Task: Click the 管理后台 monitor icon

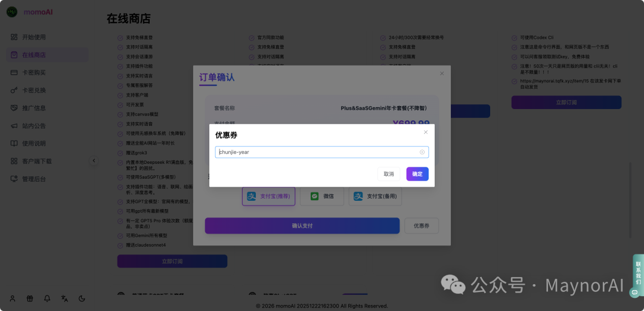Action: pyautogui.click(x=14, y=179)
